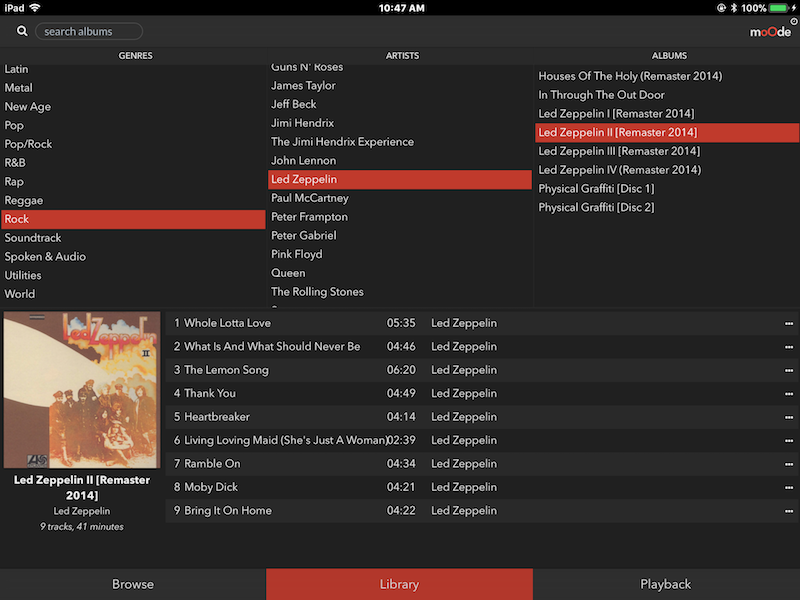The height and width of the screenshot is (600, 800).
Task: Switch to the Library tab
Action: click(x=399, y=584)
